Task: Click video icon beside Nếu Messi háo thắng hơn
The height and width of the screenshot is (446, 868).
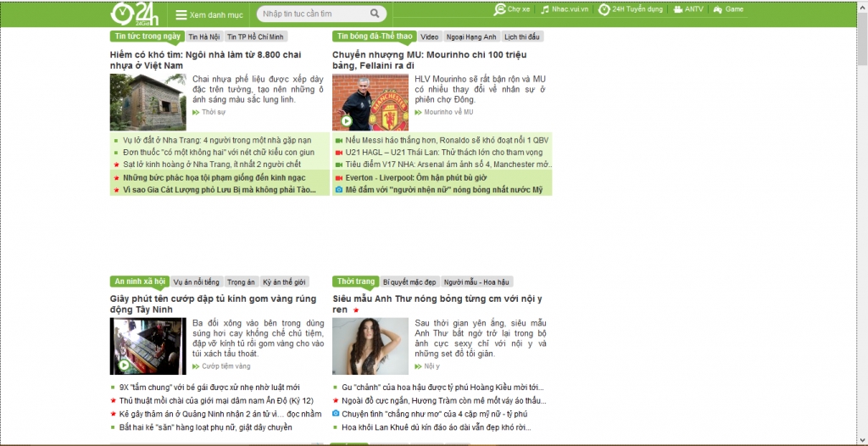Action: [x=339, y=141]
